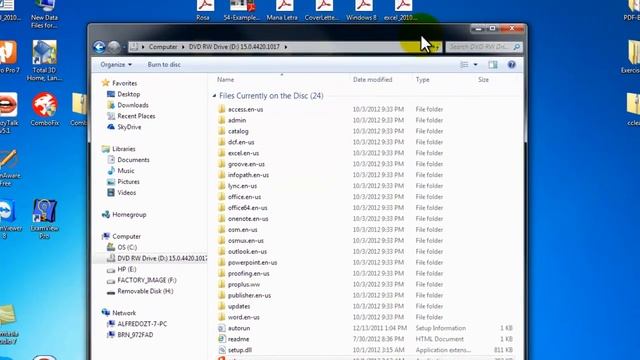Select the proplus.ww folder
This screenshot has width=640, height=360.
click(244, 284)
